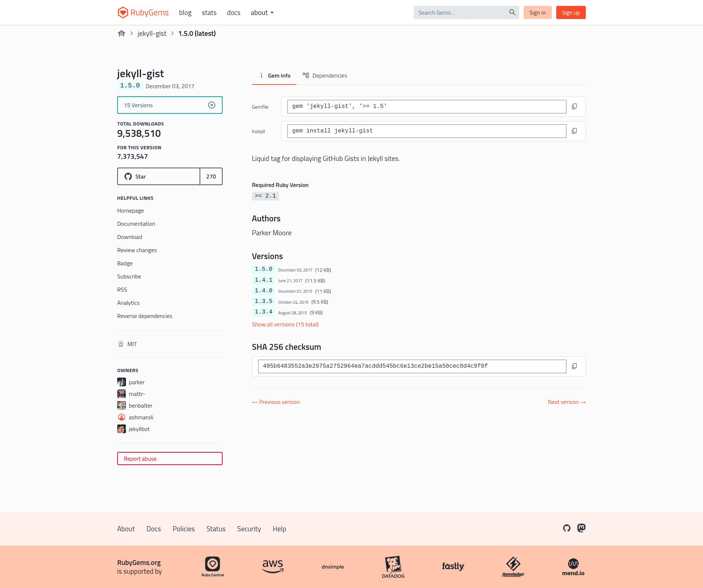Open the dnsimple sponsor logo
703x588 pixels.
(333, 567)
